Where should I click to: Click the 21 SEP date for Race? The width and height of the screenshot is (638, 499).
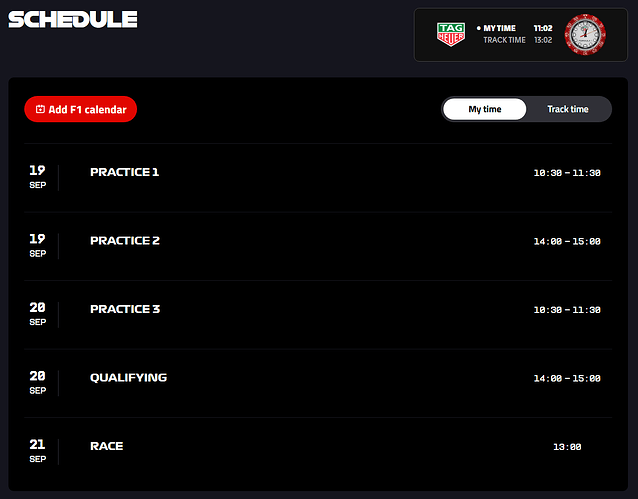point(37,450)
